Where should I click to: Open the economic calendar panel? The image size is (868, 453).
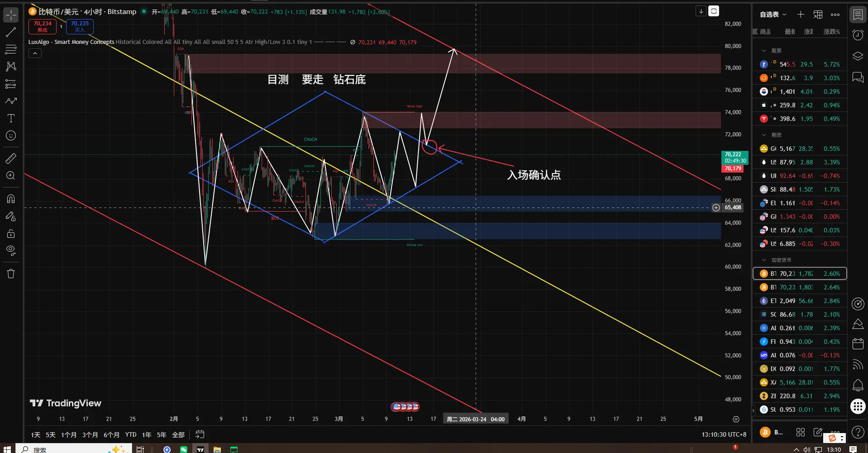858,344
